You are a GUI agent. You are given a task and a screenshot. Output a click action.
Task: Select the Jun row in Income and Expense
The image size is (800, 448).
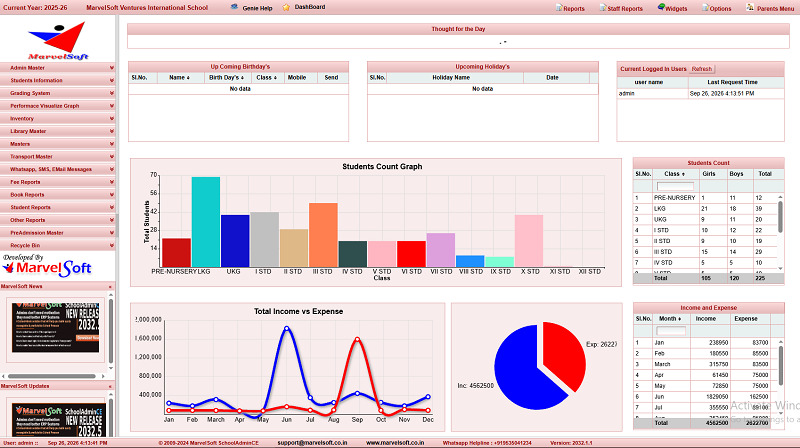coord(705,396)
